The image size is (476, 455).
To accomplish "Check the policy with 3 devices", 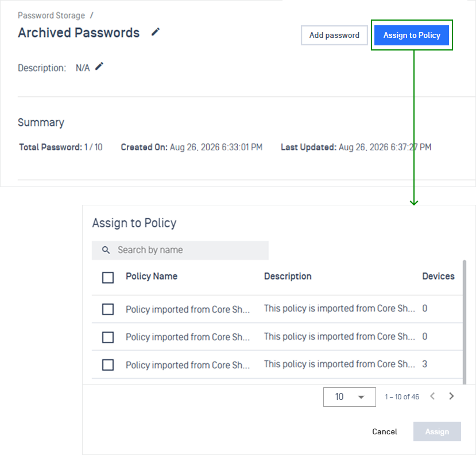I will click(x=108, y=365).
